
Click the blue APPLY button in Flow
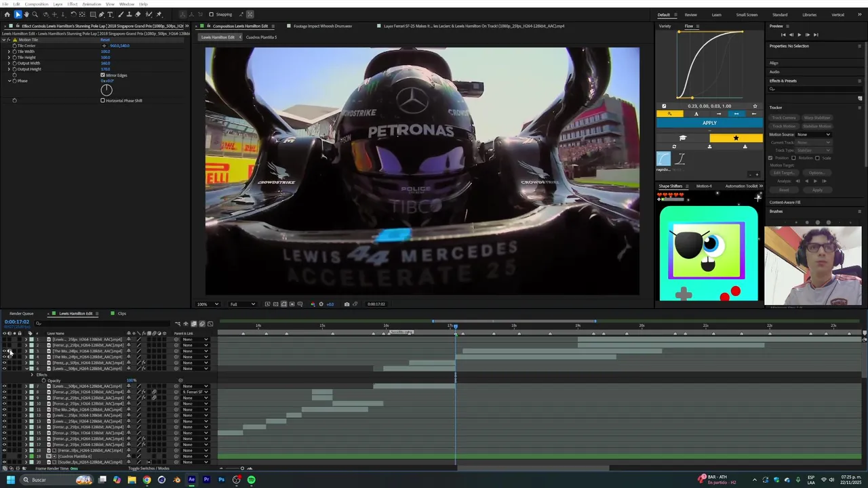coord(709,123)
